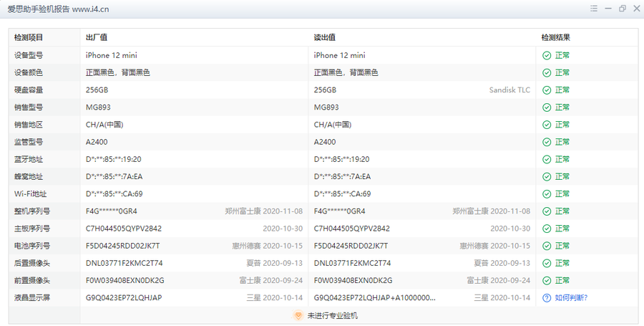Click the green check icon for 整机序列号 row
Image resolution: width=644 pixels, height=326 pixels.
point(547,211)
